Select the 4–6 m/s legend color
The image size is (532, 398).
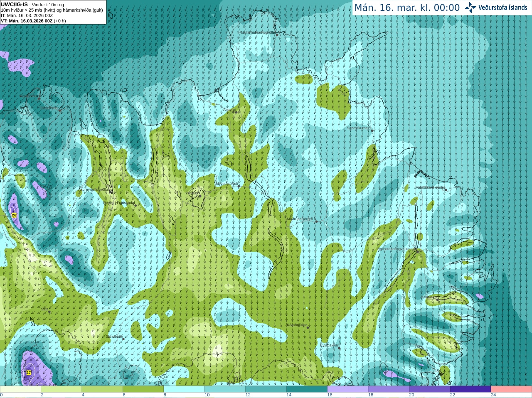(102, 389)
